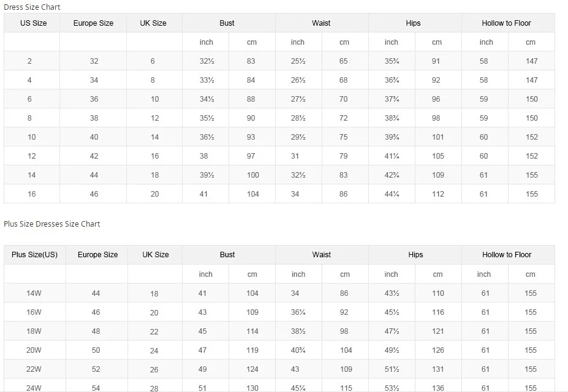Select the 22W plus size cell
Viewport: 568px width, 392px height.
[x=34, y=369]
